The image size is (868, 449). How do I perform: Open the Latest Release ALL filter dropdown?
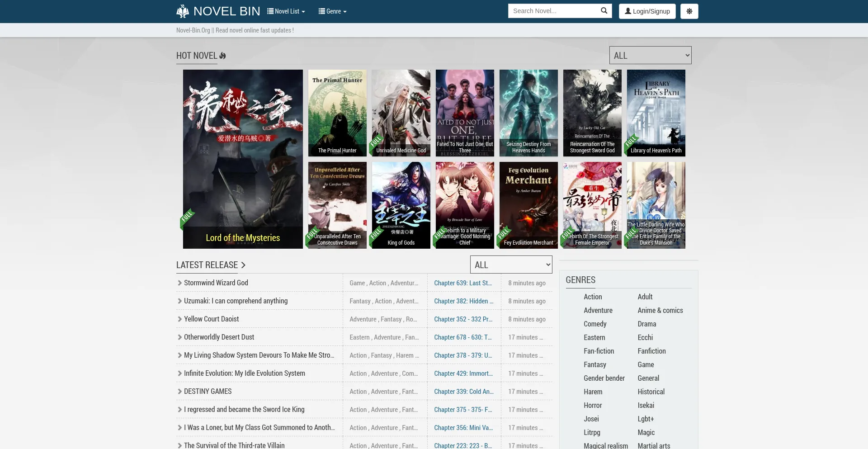pyautogui.click(x=511, y=265)
